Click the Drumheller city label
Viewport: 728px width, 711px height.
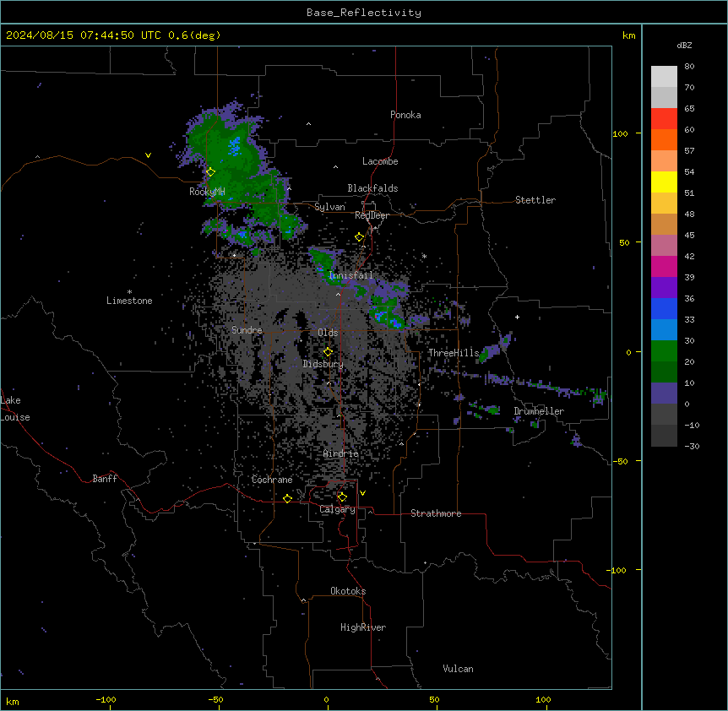coord(539,411)
